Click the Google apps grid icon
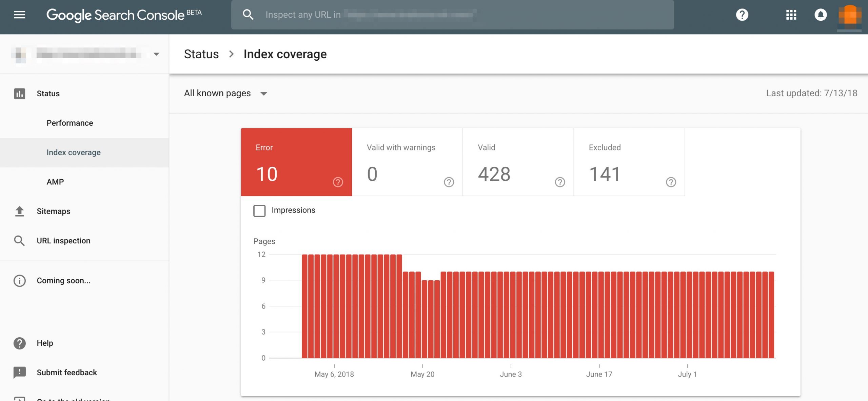Image resolution: width=868 pixels, height=401 pixels. [791, 15]
